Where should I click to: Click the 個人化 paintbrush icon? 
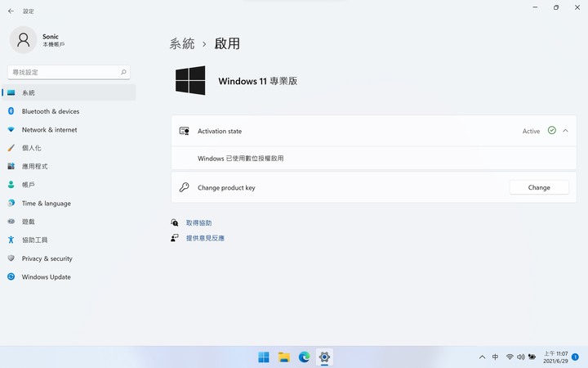click(x=11, y=147)
